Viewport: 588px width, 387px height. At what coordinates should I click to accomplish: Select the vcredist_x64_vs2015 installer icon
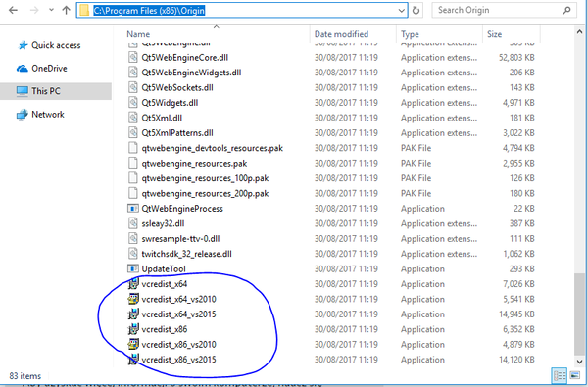(x=133, y=314)
